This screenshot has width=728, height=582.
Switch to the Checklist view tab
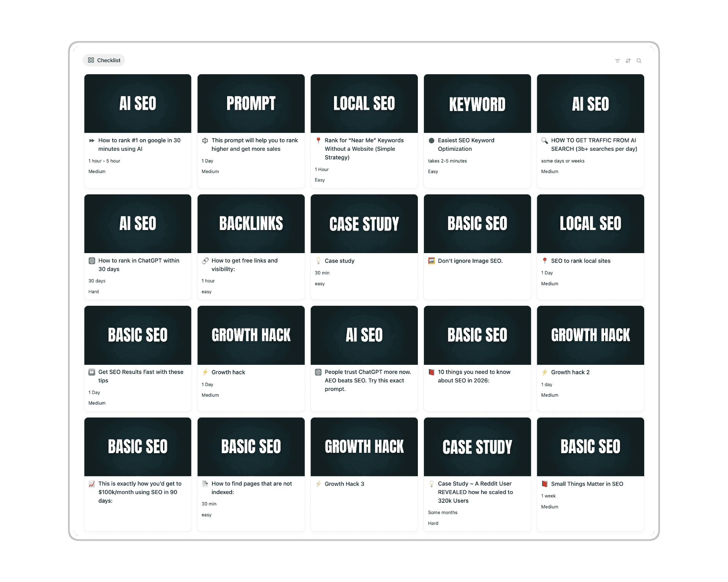pos(104,60)
